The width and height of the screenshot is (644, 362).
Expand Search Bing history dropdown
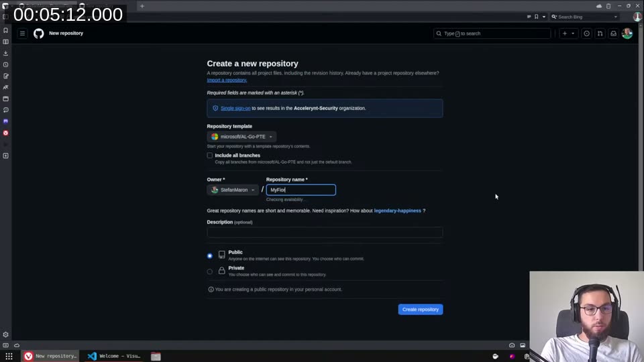point(616,17)
